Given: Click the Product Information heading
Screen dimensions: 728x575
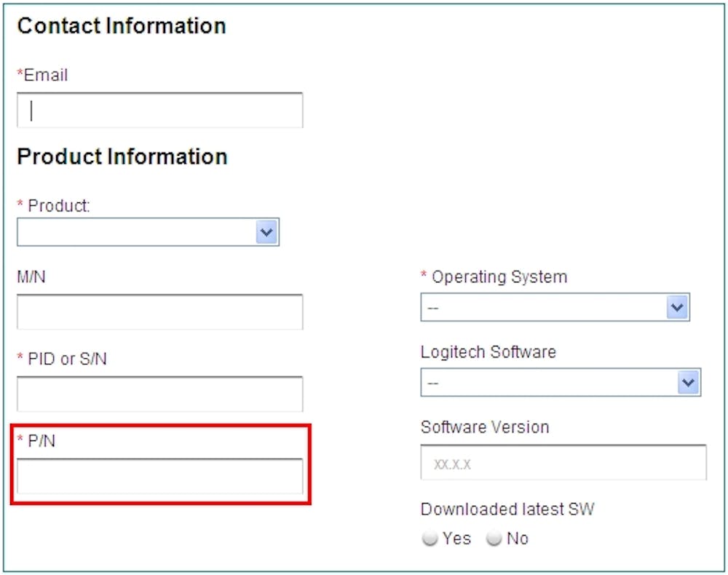Looking at the screenshot, I should pos(122,156).
